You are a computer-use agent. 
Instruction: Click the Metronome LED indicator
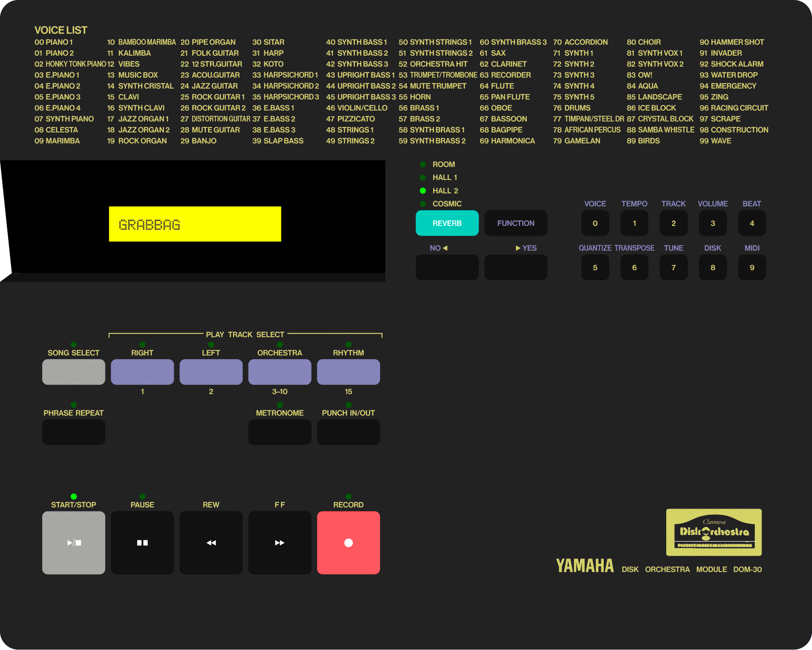(280, 405)
